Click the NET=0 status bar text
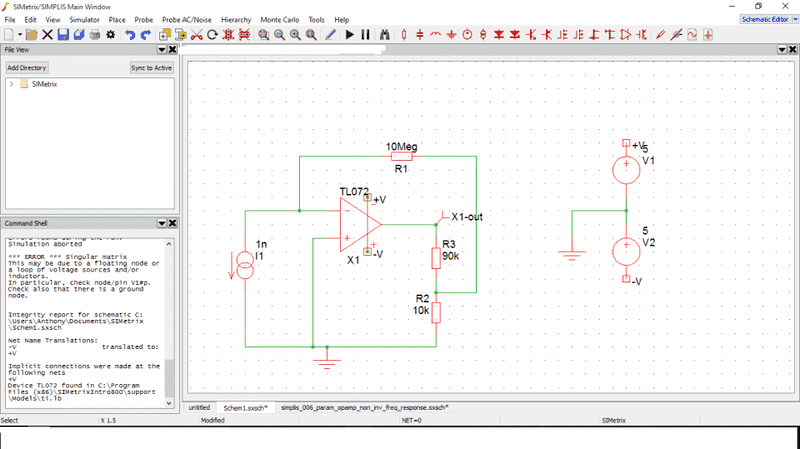800x449 pixels. coord(412,420)
